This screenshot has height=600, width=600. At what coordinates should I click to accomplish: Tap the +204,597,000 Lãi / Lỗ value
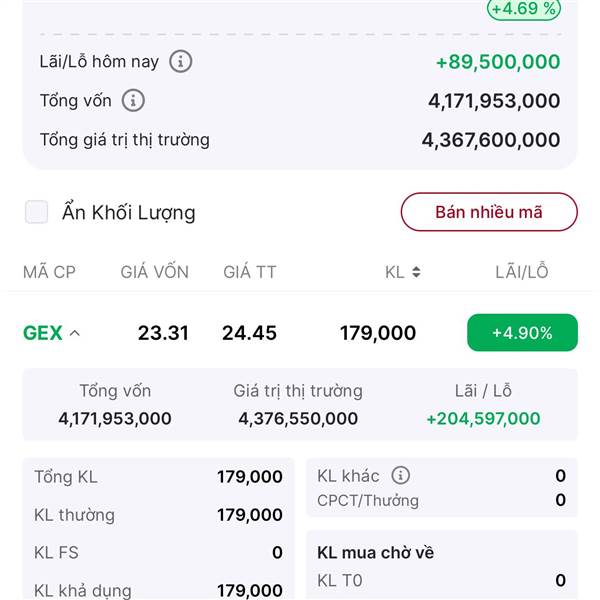[483, 419]
